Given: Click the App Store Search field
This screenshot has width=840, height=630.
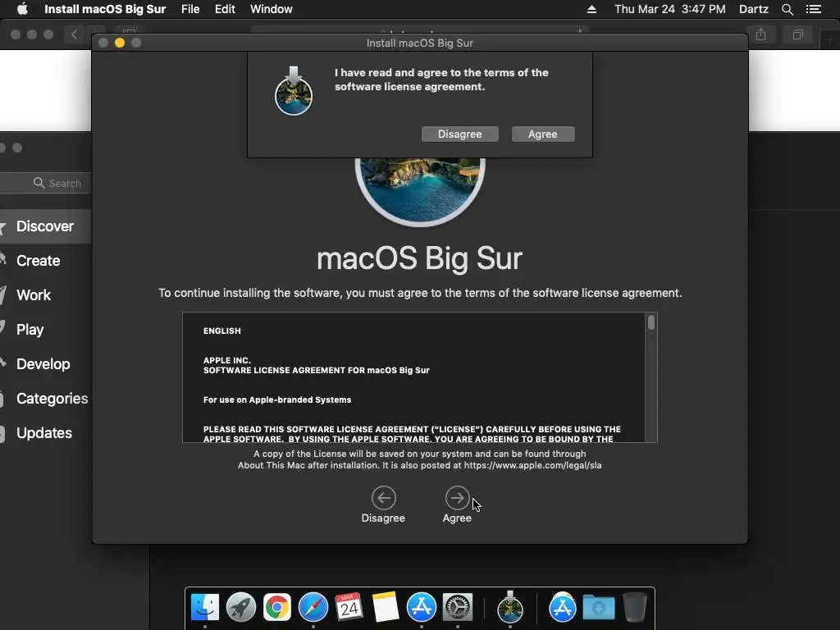Looking at the screenshot, I should pos(46,183).
